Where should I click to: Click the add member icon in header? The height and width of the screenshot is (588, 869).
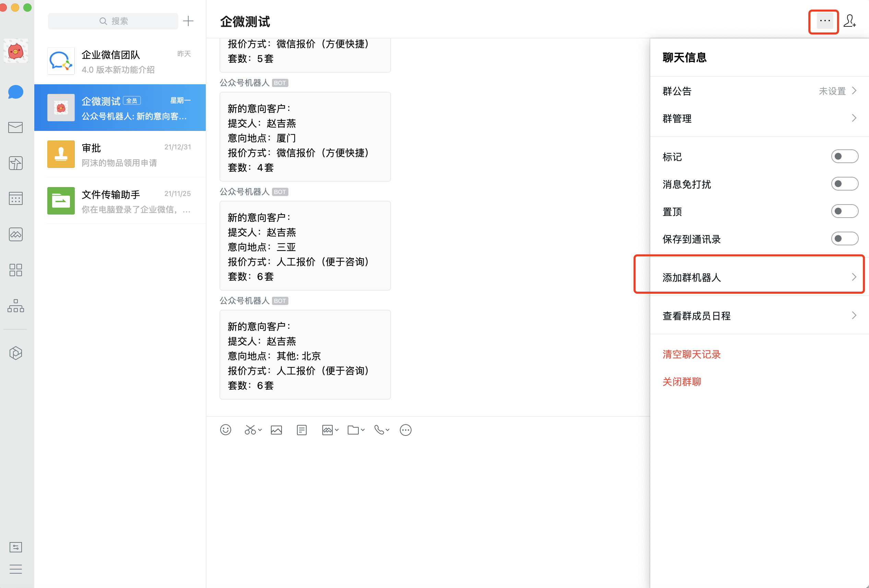849,21
